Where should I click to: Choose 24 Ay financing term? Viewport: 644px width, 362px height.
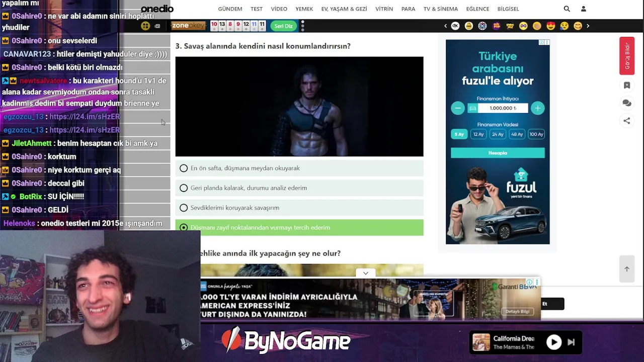click(x=498, y=134)
